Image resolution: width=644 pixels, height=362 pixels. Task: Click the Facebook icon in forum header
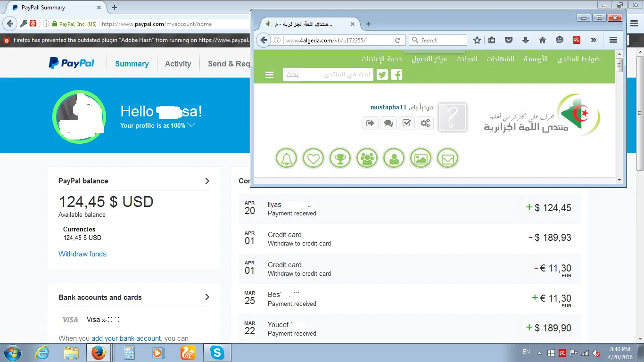[396, 74]
